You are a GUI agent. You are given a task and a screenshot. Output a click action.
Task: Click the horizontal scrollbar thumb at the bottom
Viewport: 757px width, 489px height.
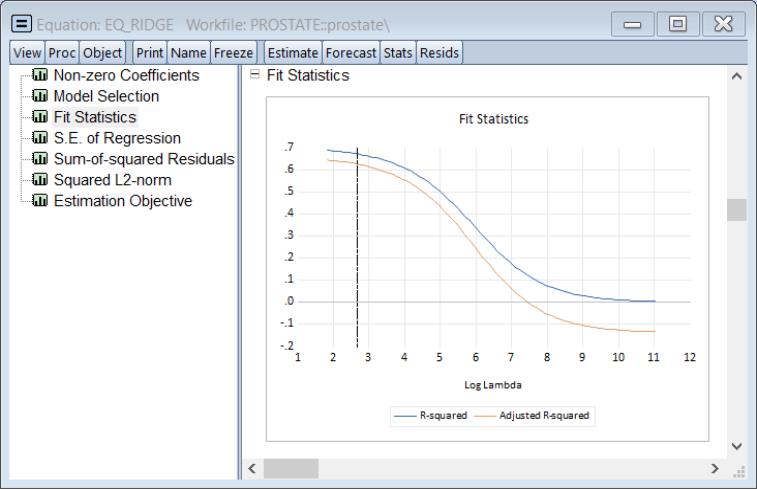coord(291,468)
